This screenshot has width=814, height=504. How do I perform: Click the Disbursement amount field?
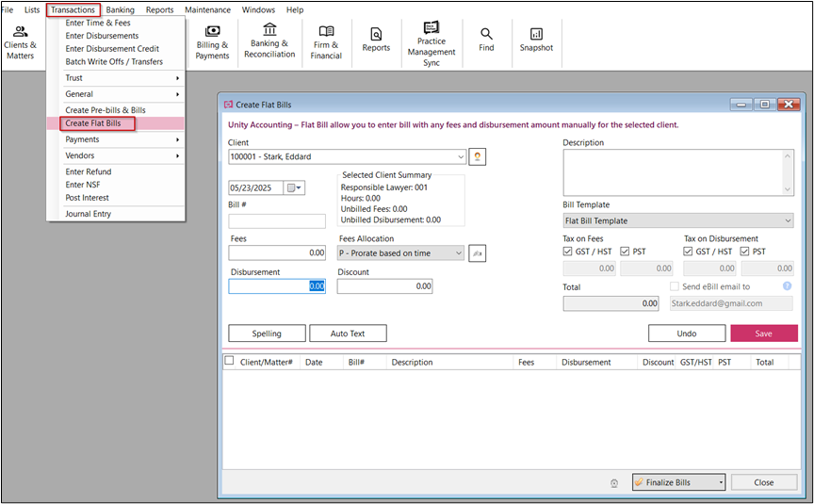tap(277, 286)
